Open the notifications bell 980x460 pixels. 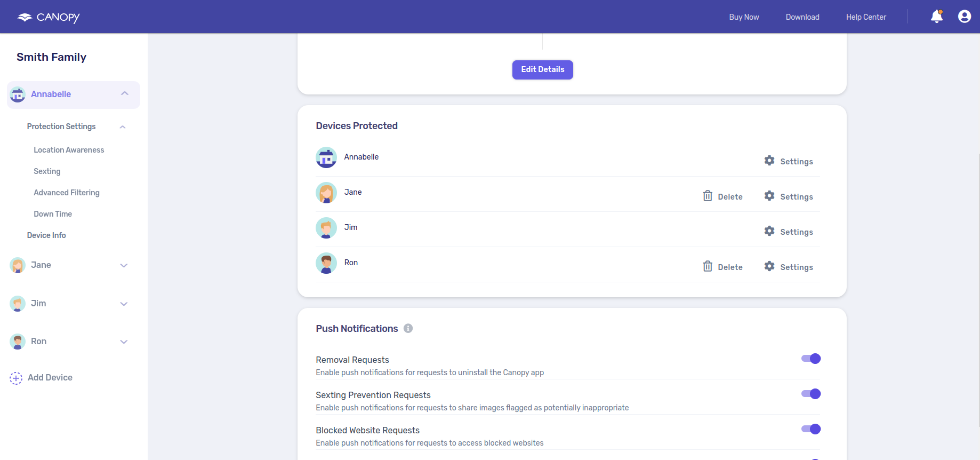pos(937,17)
